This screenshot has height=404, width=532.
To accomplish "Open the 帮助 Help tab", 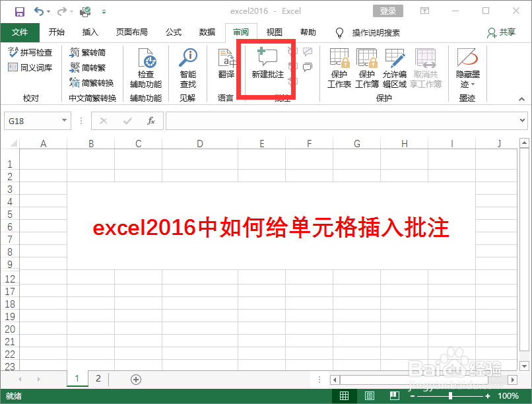I will coord(308,32).
